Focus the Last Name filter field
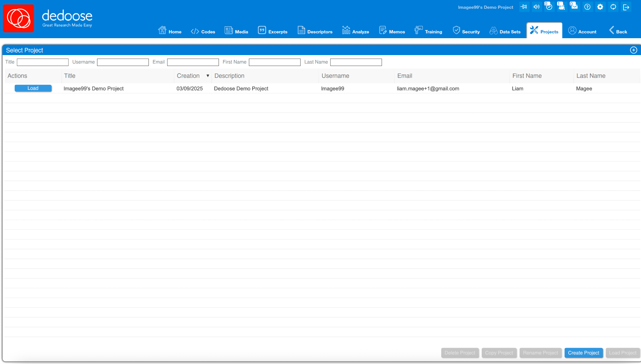 point(356,62)
